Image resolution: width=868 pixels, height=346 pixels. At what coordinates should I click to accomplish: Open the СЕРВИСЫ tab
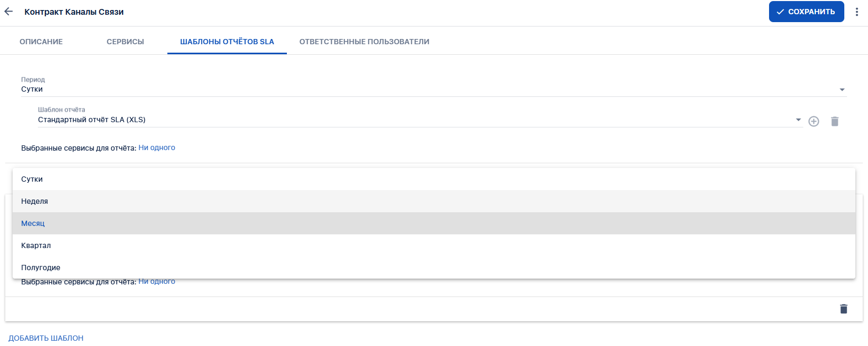click(125, 42)
